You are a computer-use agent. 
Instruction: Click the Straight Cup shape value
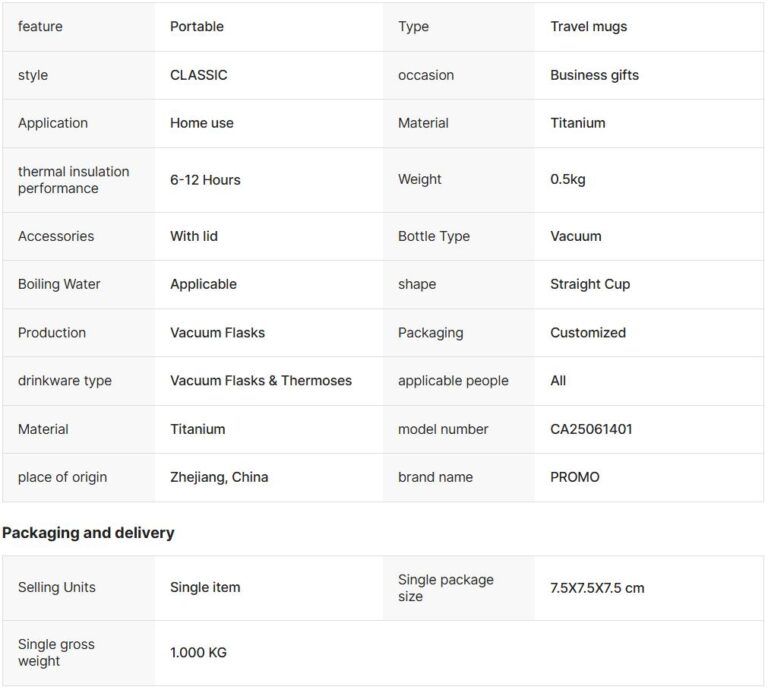[590, 284]
